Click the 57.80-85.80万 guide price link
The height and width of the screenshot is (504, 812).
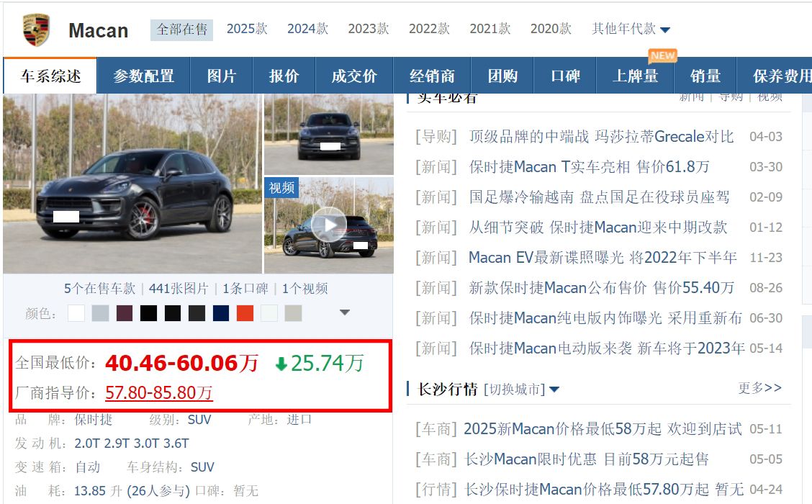(x=159, y=392)
